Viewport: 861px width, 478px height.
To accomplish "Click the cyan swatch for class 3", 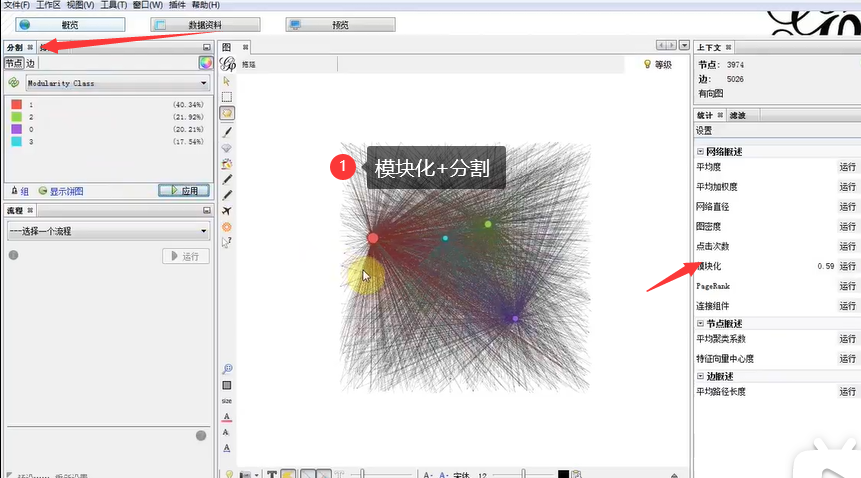I will click(16, 141).
